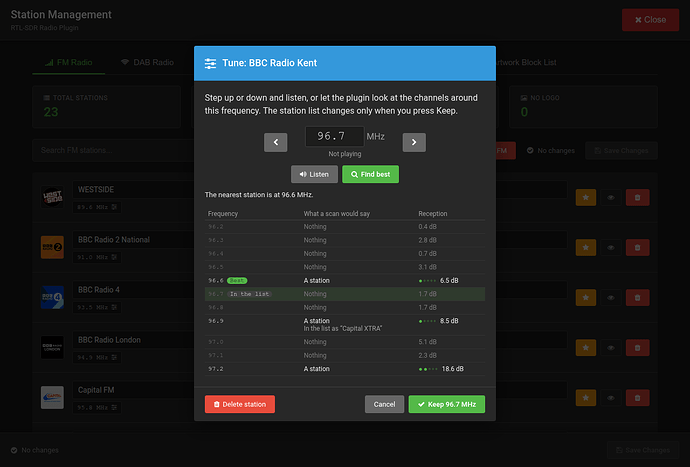Start the Find best scan
Viewport: 690px width, 467px height.
click(371, 174)
